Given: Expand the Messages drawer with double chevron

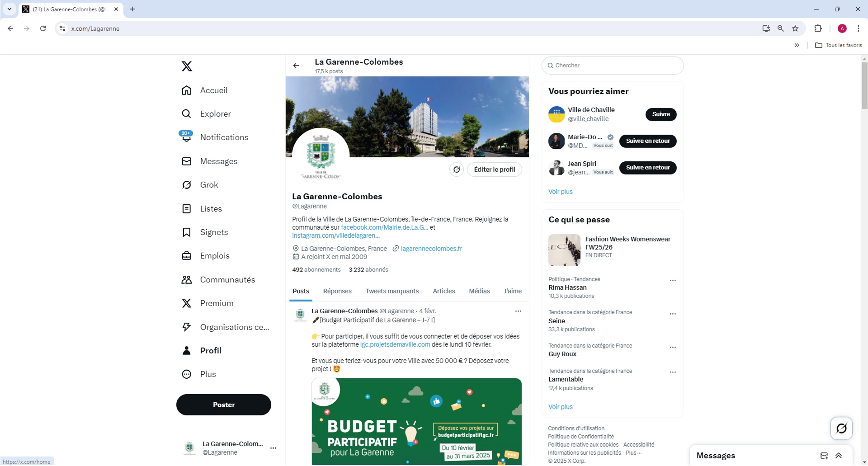Looking at the screenshot, I should [x=839, y=456].
